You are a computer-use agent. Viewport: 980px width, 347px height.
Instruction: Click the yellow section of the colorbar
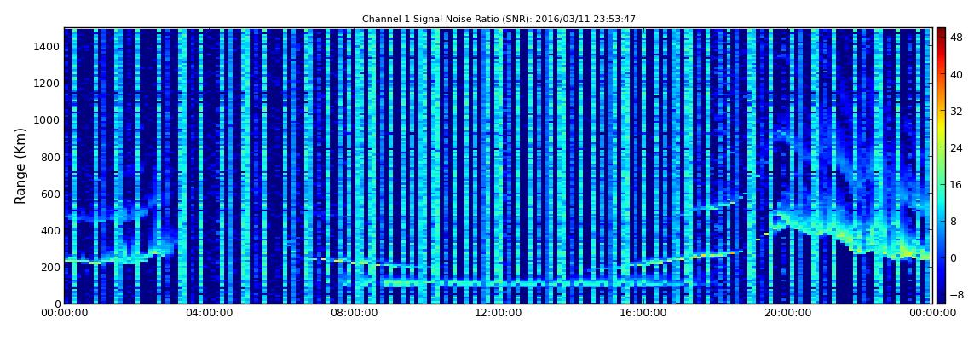pos(941,128)
